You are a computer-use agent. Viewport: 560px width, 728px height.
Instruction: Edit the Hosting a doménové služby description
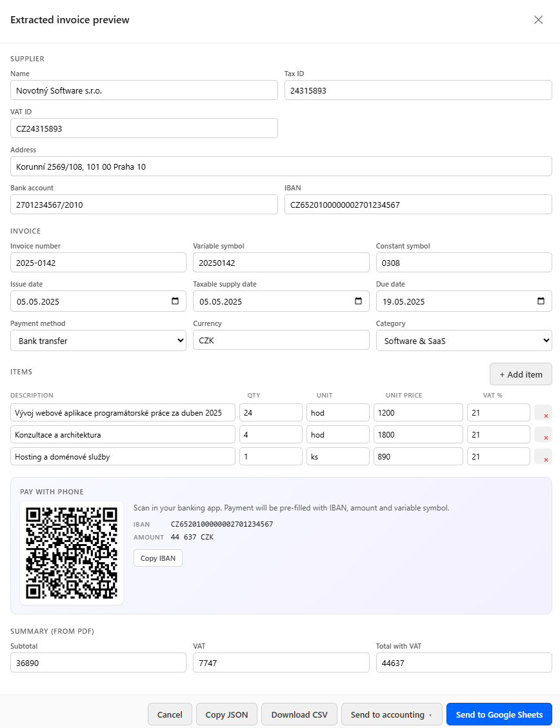pyautogui.click(x=123, y=456)
